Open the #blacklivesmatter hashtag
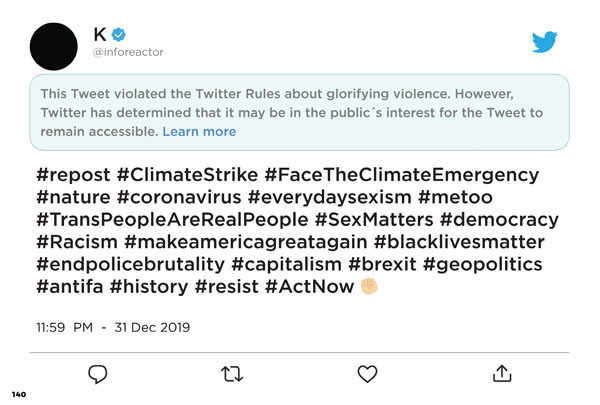 coord(459,242)
